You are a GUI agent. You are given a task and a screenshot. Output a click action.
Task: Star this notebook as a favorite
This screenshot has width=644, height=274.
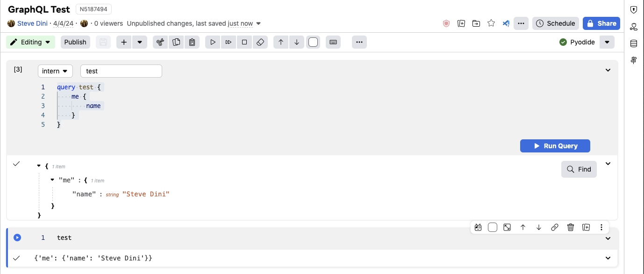[x=491, y=23]
